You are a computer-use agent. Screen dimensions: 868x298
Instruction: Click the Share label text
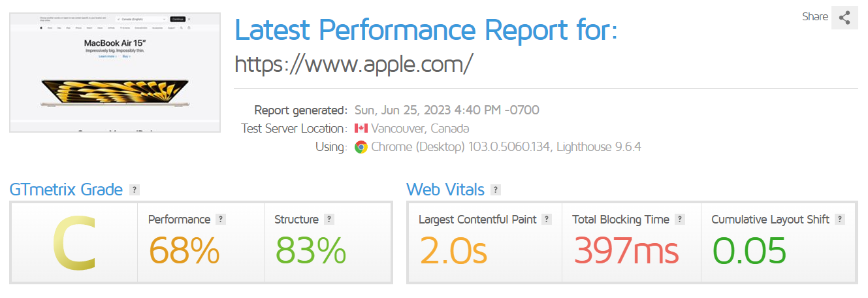(x=815, y=17)
